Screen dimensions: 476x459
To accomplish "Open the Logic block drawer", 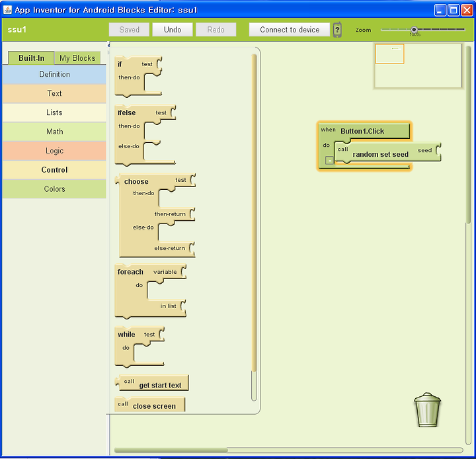I will [54, 151].
